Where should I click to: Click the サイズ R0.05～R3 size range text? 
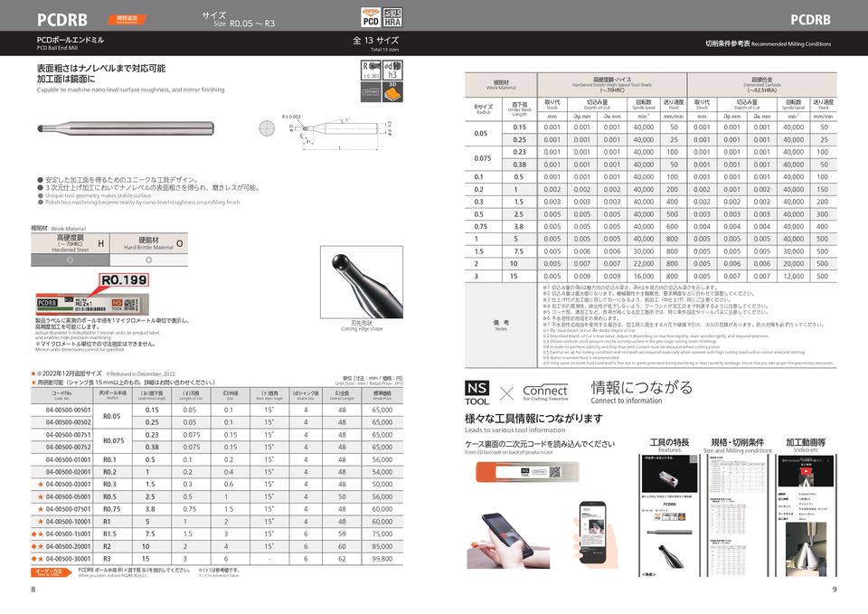pyautogui.click(x=238, y=19)
